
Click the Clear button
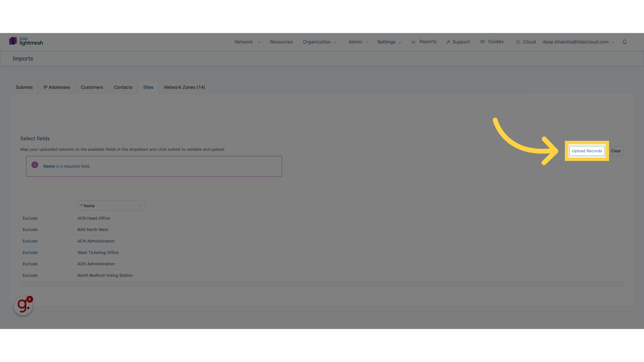click(x=616, y=151)
